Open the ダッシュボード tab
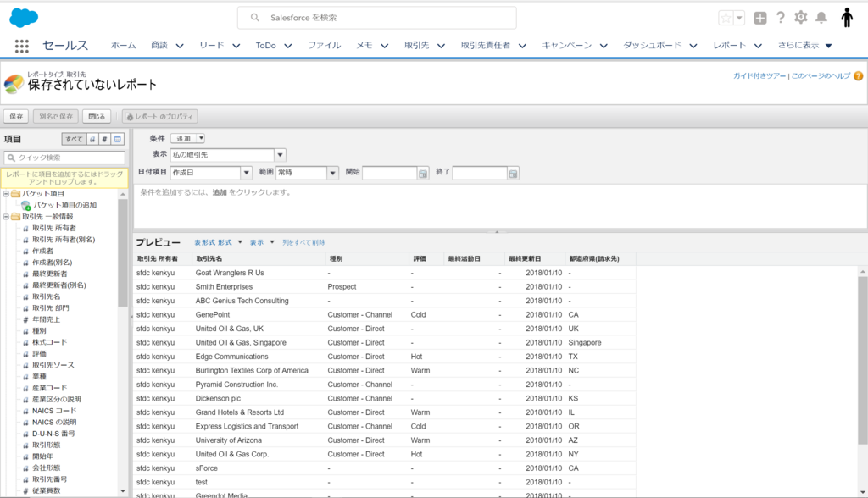The width and height of the screenshot is (868, 498). (x=652, y=46)
